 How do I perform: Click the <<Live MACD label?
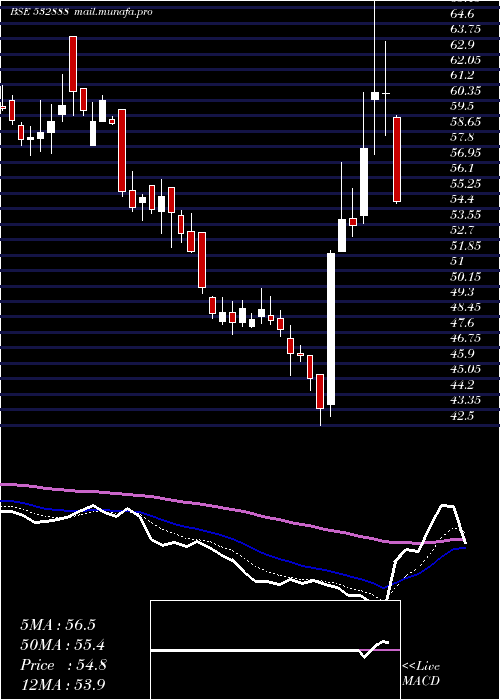tap(421, 673)
